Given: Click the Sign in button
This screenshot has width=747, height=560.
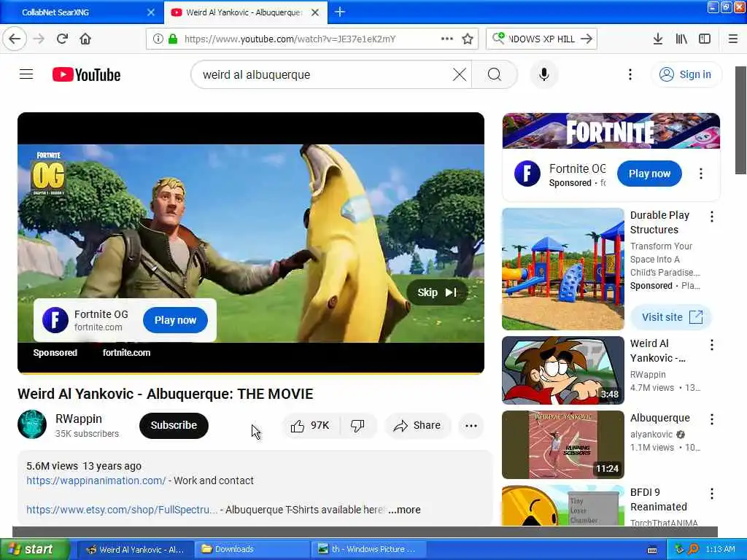Looking at the screenshot, I should (686, 74).
